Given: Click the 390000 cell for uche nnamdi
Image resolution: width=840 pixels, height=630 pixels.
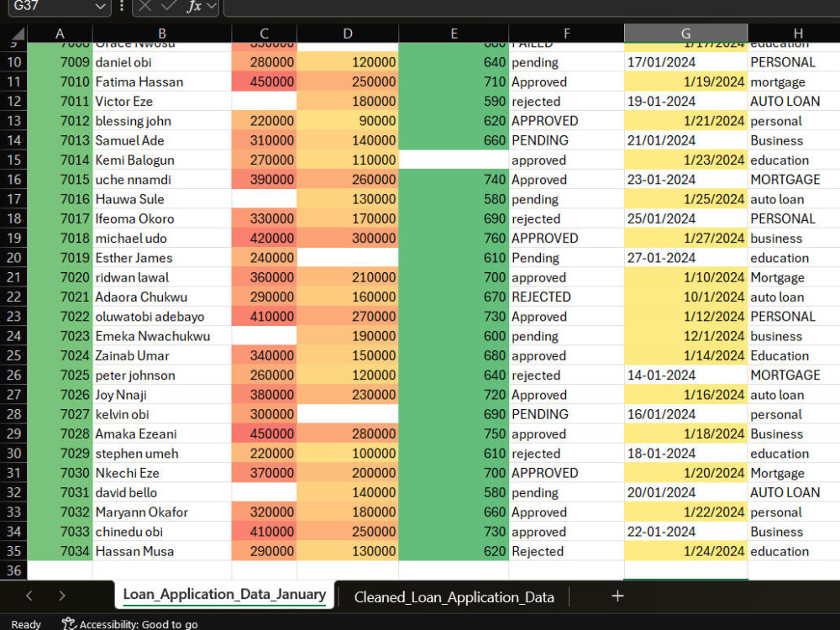Looking at the screenshot, I should point(264,180).
